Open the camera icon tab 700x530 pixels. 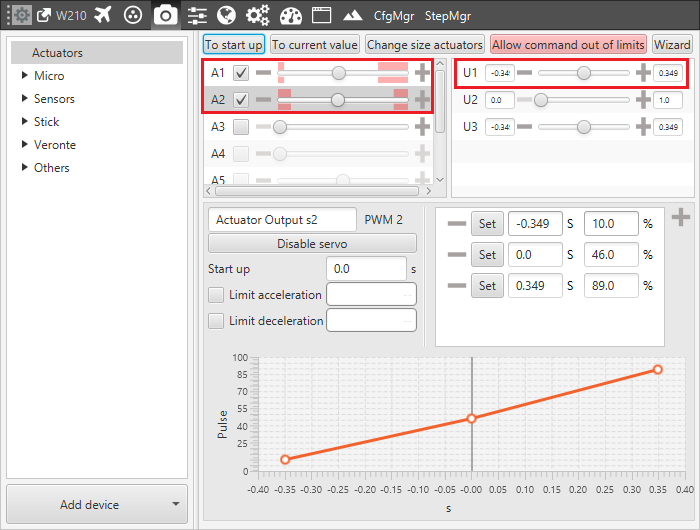click(165, 15)
